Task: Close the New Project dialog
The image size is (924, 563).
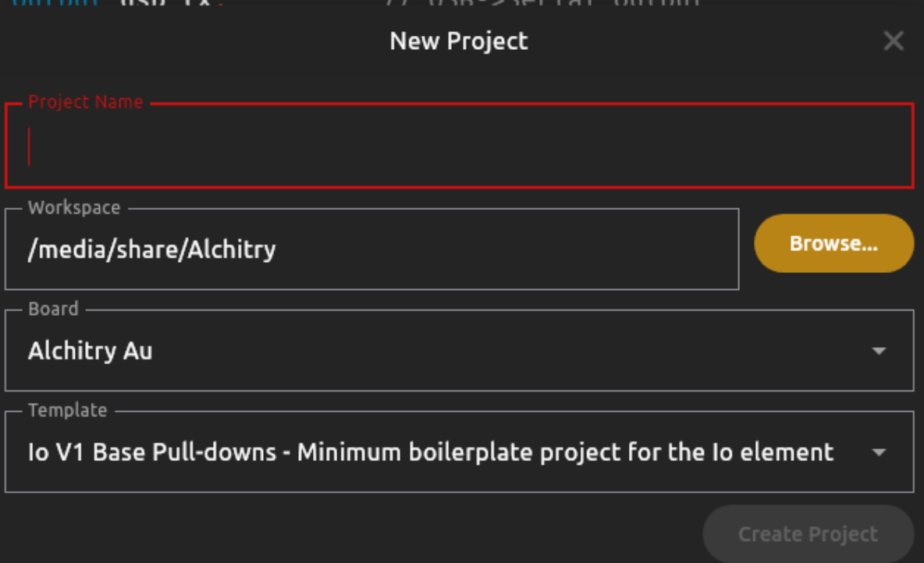Action: point(893,41)
